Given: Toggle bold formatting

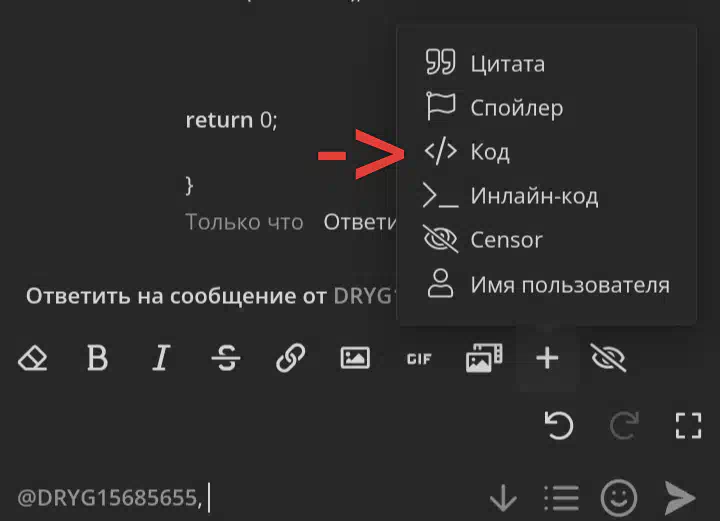Looking at the screenshot, I should [x=97, y=358].
